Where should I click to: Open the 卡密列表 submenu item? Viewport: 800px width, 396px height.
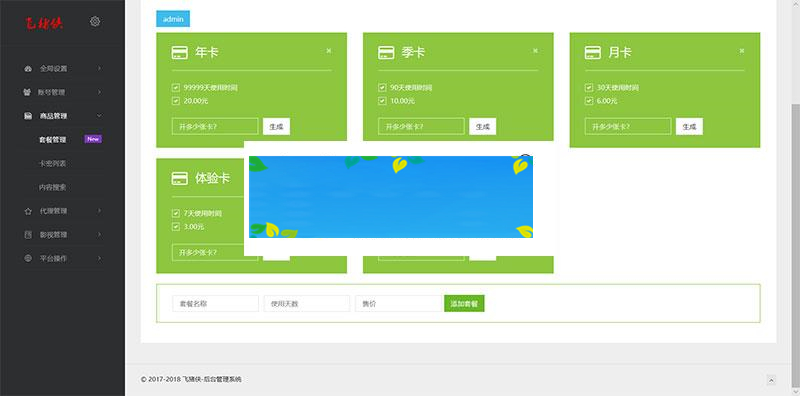click(x=53, y=163)
